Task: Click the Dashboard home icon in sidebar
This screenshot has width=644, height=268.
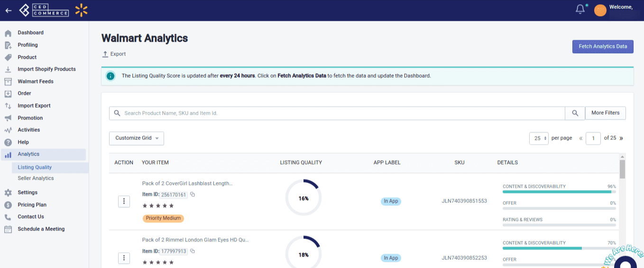Action: (x=8, y=33)
